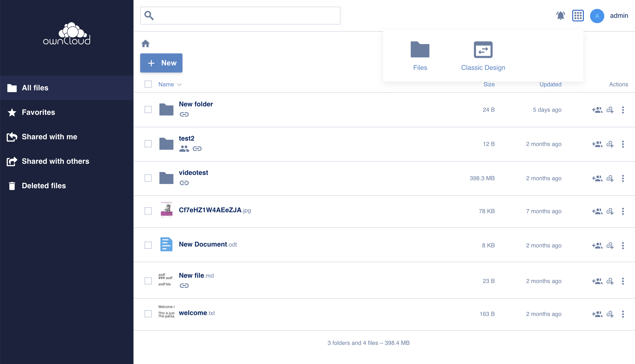Open the application switcher grid icon
The height and width of the screenshot is (364, 635).
pos(578,16)
